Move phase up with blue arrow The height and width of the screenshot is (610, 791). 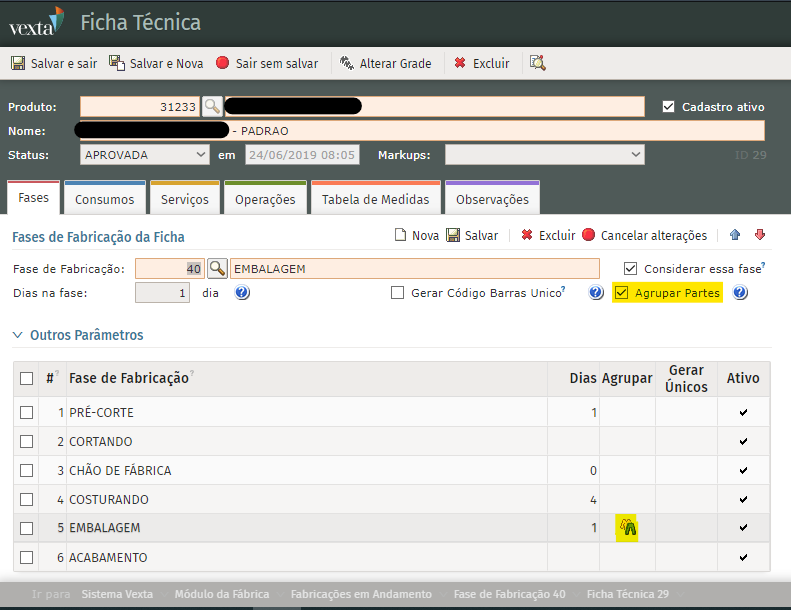[735, 236]
